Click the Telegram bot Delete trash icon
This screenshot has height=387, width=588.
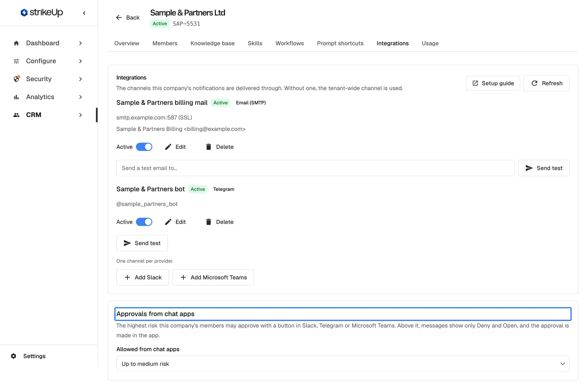(x=209, y=222)
